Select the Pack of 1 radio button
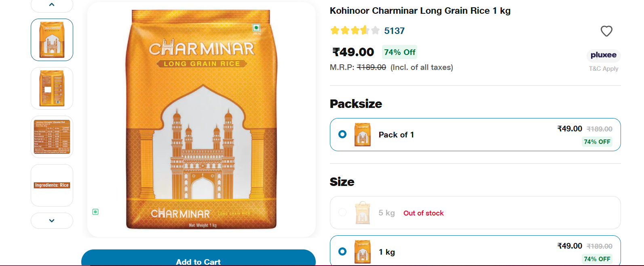Viewport: 644px width, 266px height. [x=342, y=134]
